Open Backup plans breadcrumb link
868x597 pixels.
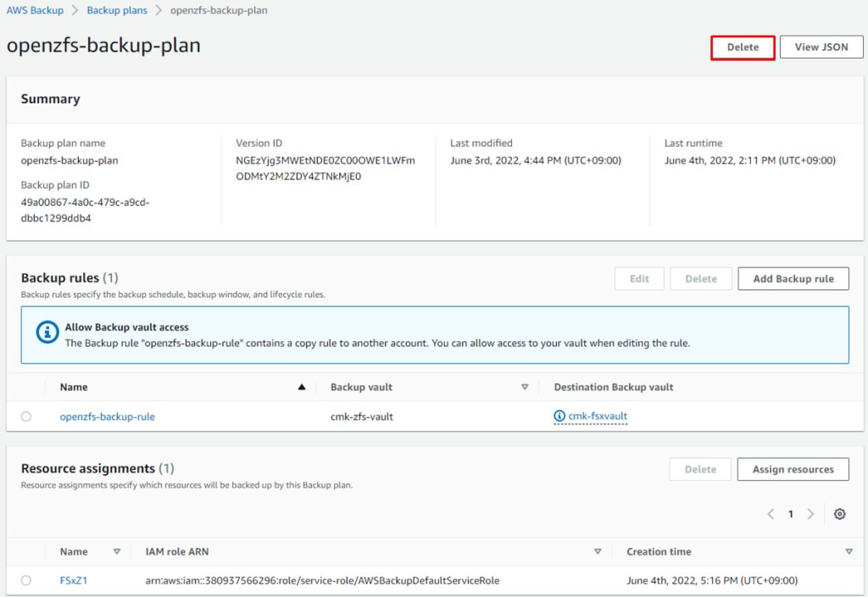coord(117,10)
